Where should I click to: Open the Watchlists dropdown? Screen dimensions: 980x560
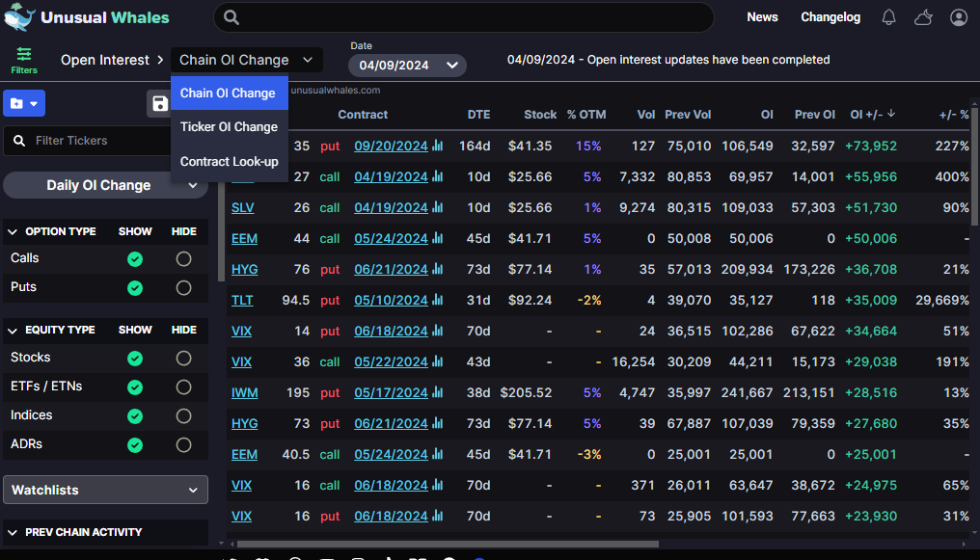click(x=105, y=490)
